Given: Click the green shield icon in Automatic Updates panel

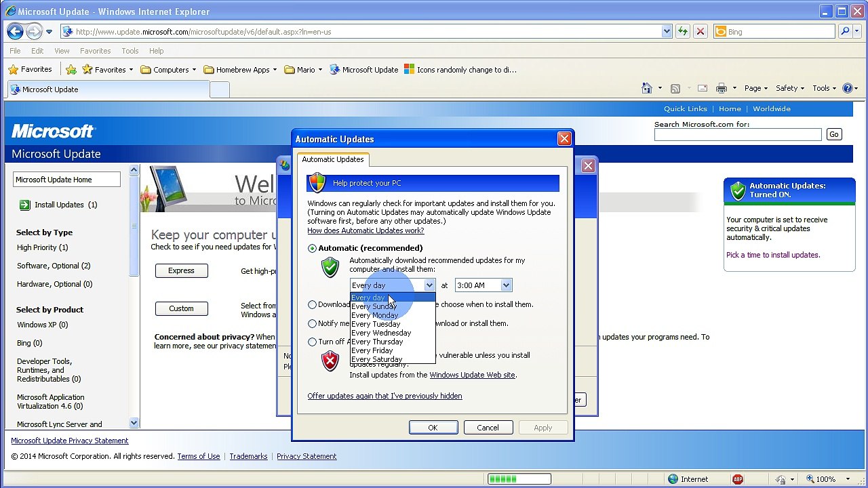Looking at the screenshot, I should click(738, 190).
